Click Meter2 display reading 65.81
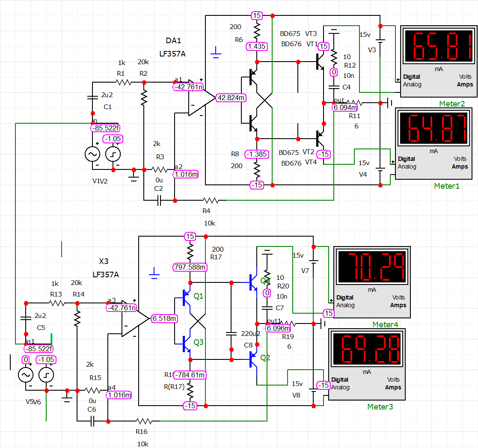Screen dimensions: 478x448 coord(439,46)
